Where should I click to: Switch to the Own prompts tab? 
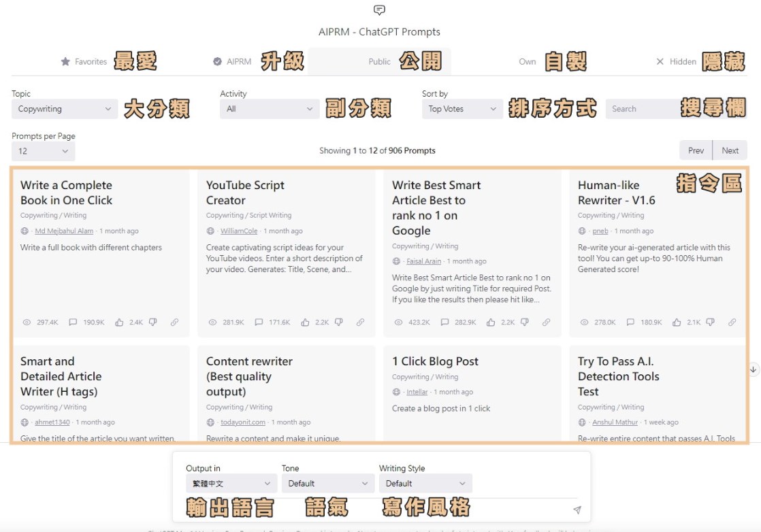click(x=528, y=62)
